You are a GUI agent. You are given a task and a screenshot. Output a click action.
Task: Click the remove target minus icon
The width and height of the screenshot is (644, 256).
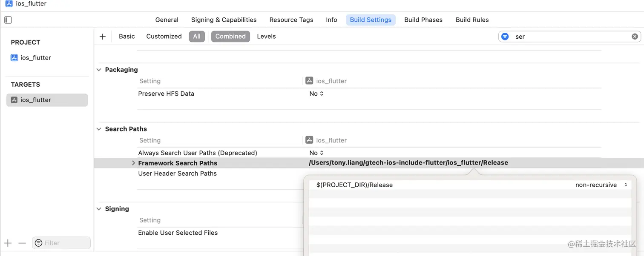click(x=22, y=243)
